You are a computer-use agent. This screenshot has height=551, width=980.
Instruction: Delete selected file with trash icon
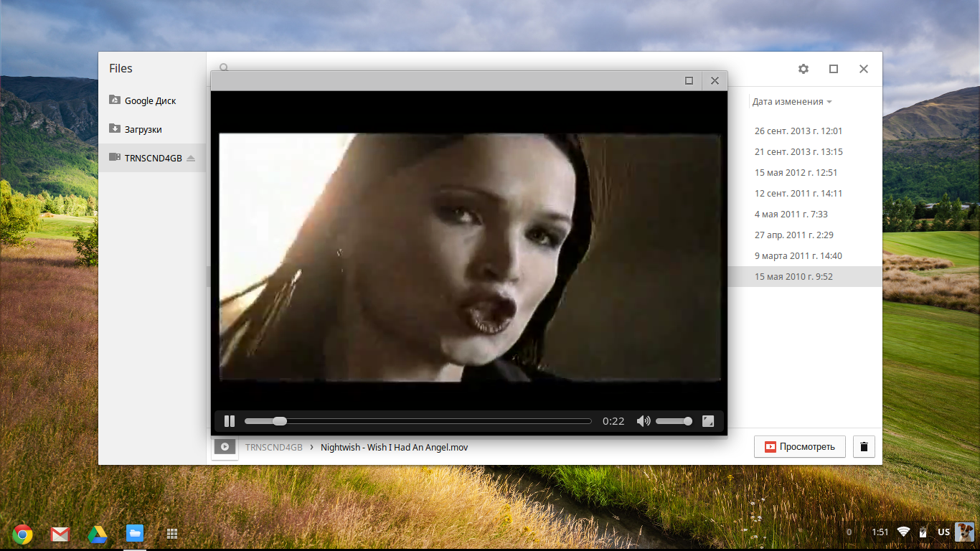(x=864, y=447)
